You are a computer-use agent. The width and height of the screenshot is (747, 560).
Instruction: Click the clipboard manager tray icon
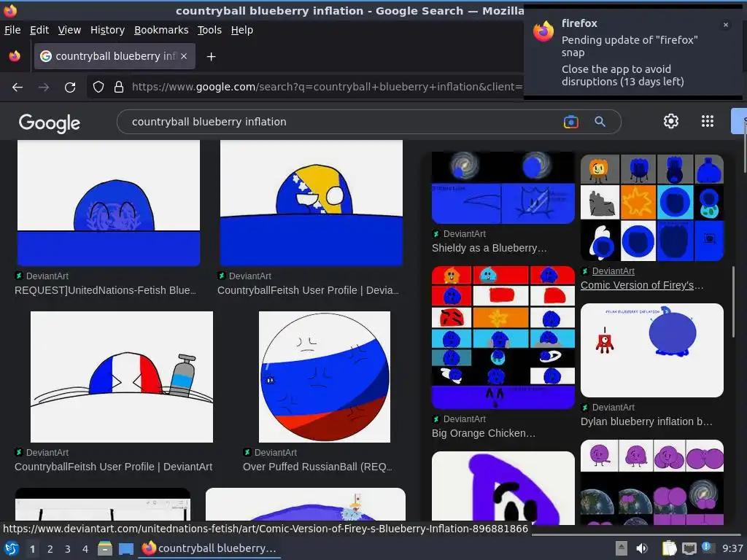670,548
